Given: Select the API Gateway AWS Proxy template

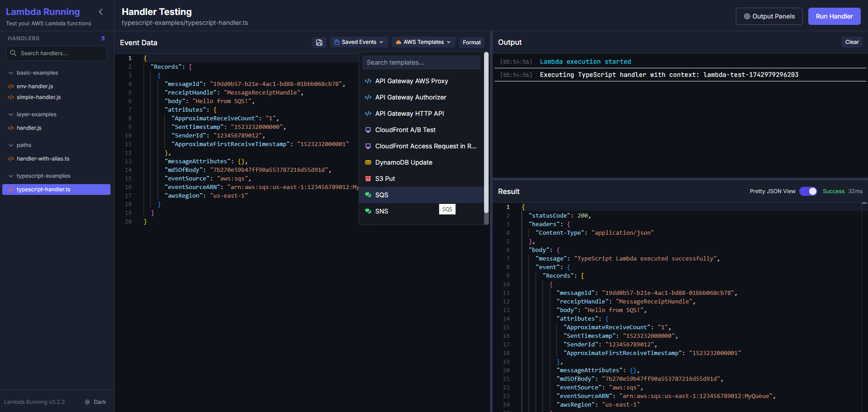Looking at the screenshot, I should pos(422,81).
